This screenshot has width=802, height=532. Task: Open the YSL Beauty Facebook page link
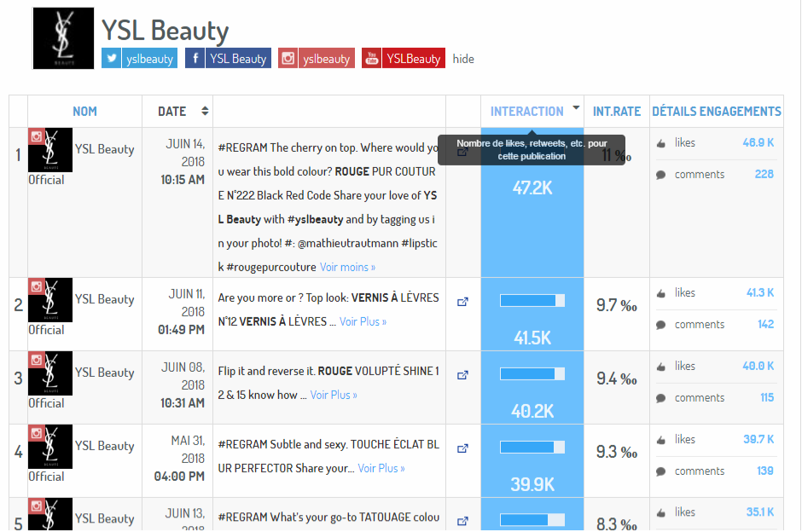[x=238, y=58]
